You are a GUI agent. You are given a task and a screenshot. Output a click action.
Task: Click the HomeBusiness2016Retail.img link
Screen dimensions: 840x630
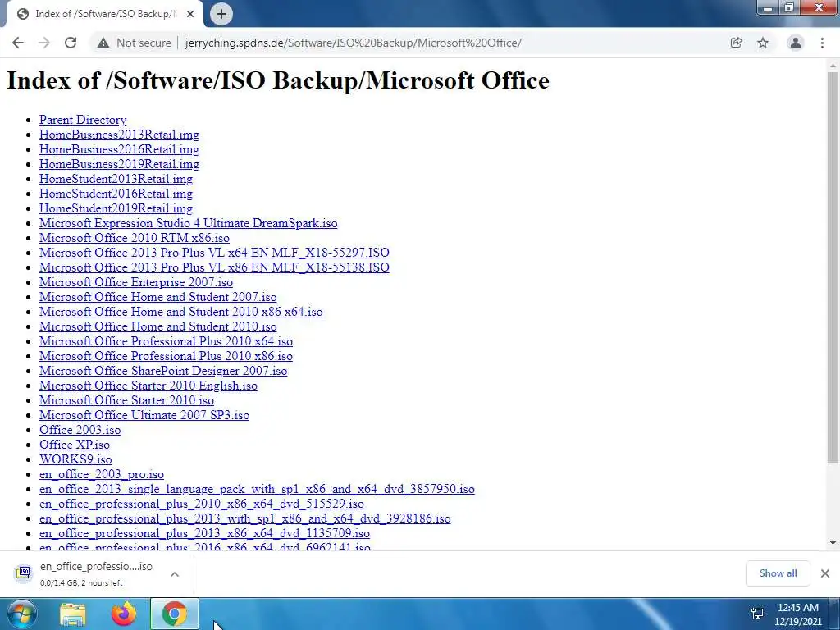pyautogui.click(x=119, y=149)
